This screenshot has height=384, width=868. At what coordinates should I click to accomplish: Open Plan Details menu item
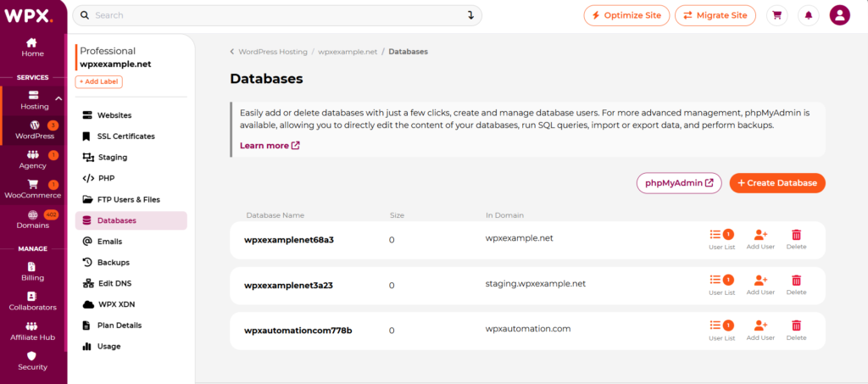pyautogui.click(x=131, y=326)
